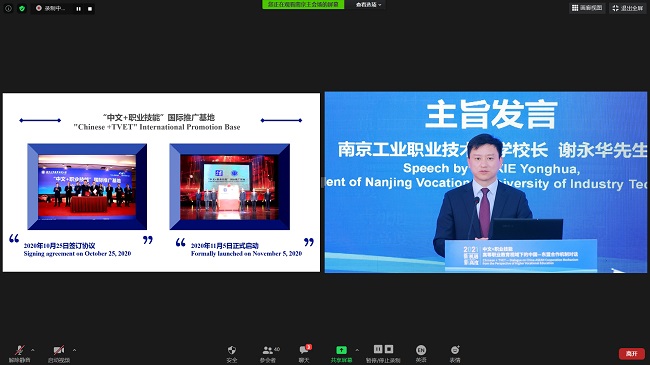Start the video camera (启动视频)
The width and height of the screenshot is (650, 365).
[59, 354]
